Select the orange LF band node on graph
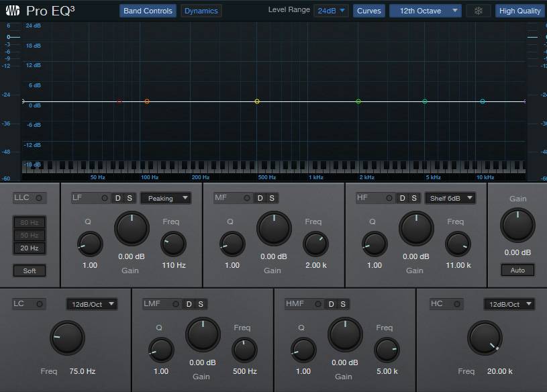Viewport: 547px width, 392px height. point(147,101)
